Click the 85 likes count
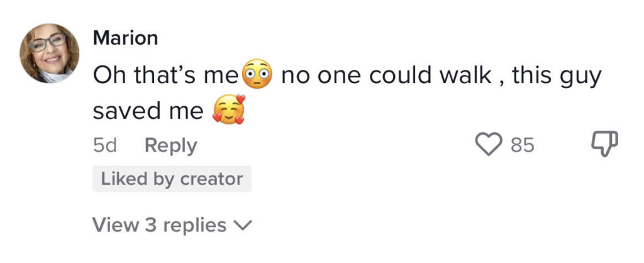The height and width of the screenshot is (263, 644). [x=523, y=145]
